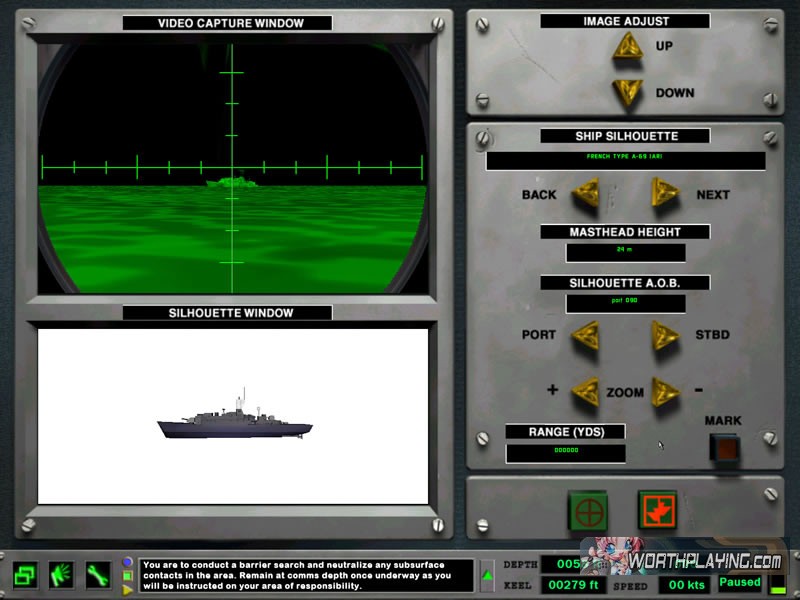Click the green sonar burst icon
The width and height of the screenshot is (800, 600).
point(62,575)
